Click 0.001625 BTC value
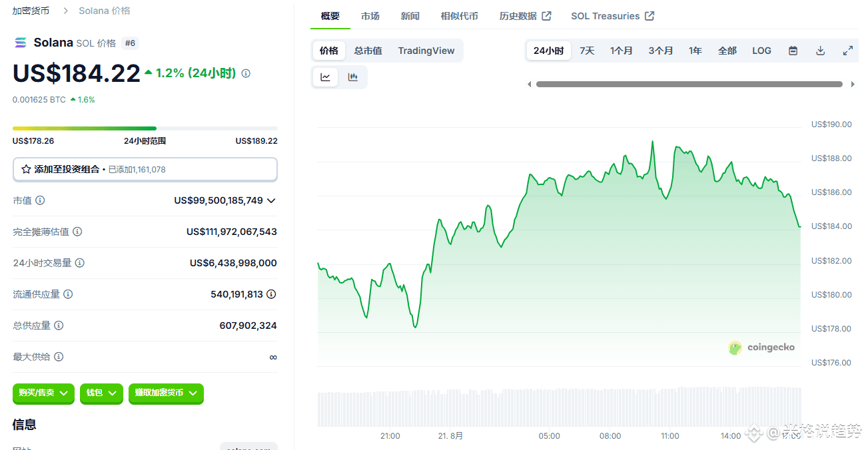The height and width of the screenshot is (450, 868). point(39,100)
